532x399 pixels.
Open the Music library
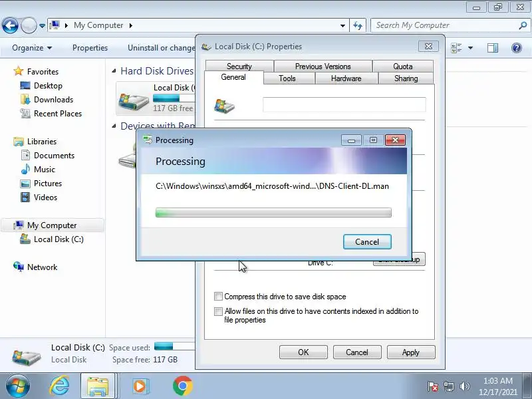tap(44, 170)
